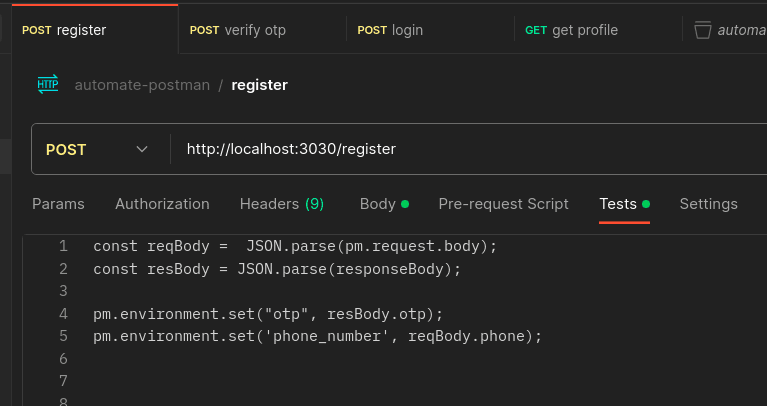Image resolution: width=767 pixels, height=406 pixels.
Task: Open the automate-postman collection breadcrumb
Action: (142, 85)
